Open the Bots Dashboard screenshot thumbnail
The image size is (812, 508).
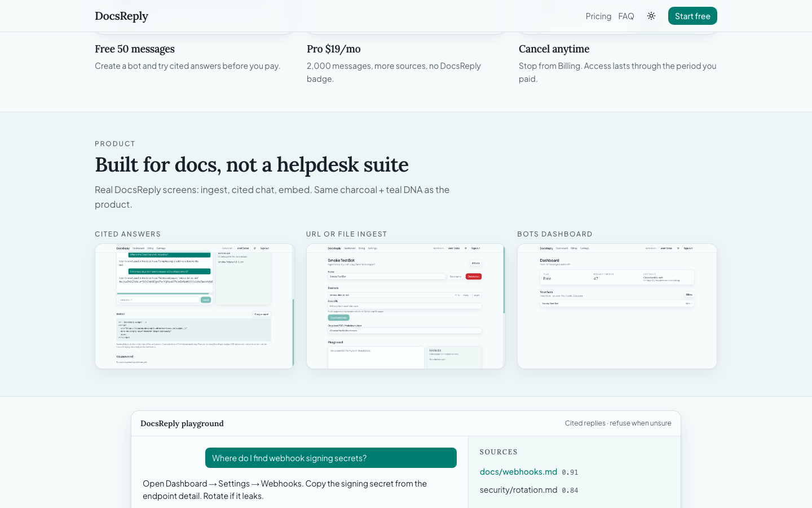(617, 306)
